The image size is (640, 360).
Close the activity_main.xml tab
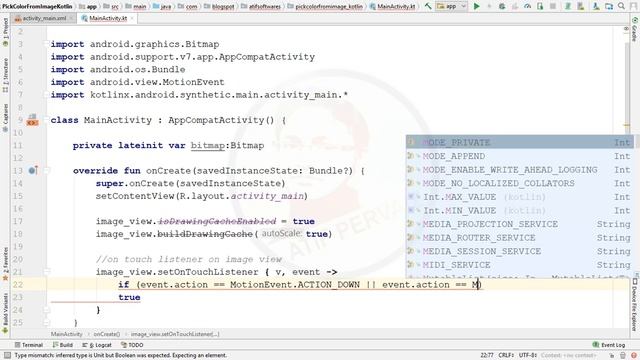tap(71, 18)
